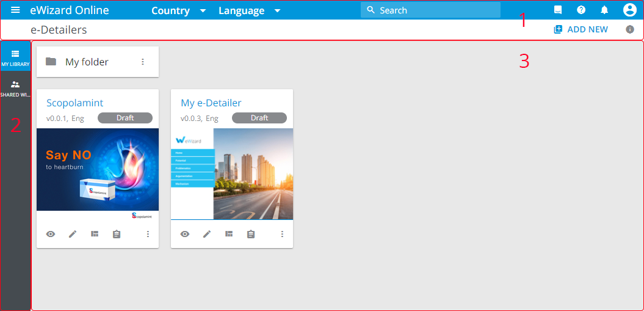Image resolution: width=644 pixels, height=311 pixels.
Task: Preview My e-Detailer using the eye icon
Action: (x=185, y=234)
